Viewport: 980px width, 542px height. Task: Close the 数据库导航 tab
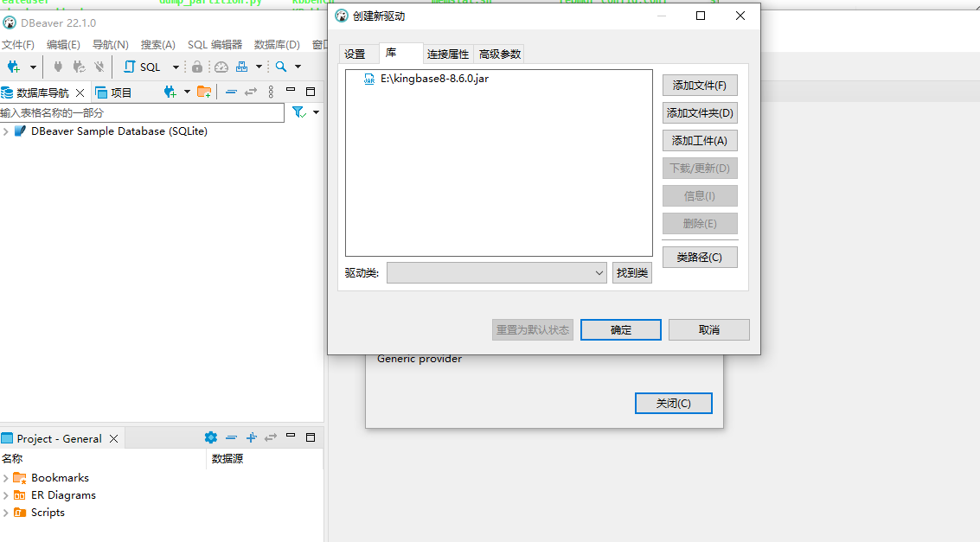pyautogui.click(x=80, y=92)
